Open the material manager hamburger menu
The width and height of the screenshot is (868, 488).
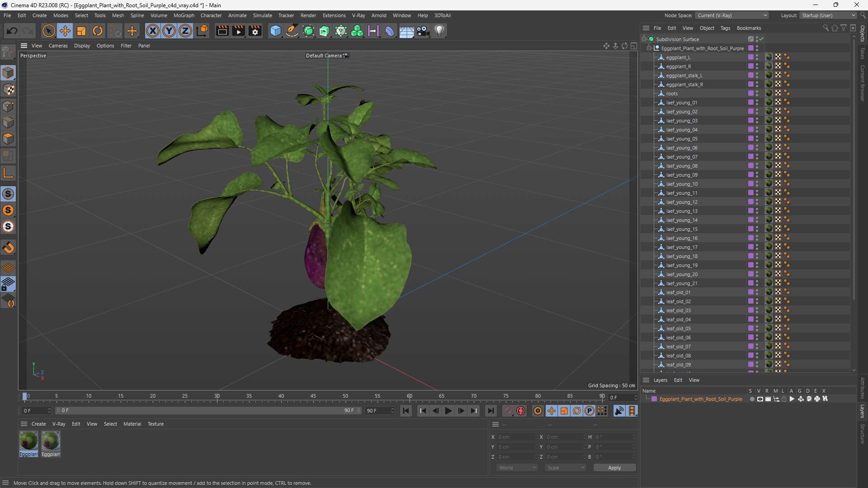pos(24,424)
